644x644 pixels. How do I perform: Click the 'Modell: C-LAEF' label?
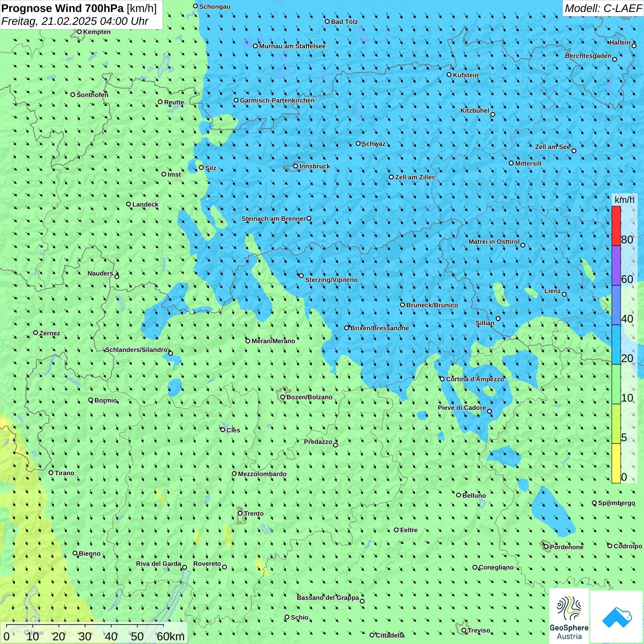point(603,8)
